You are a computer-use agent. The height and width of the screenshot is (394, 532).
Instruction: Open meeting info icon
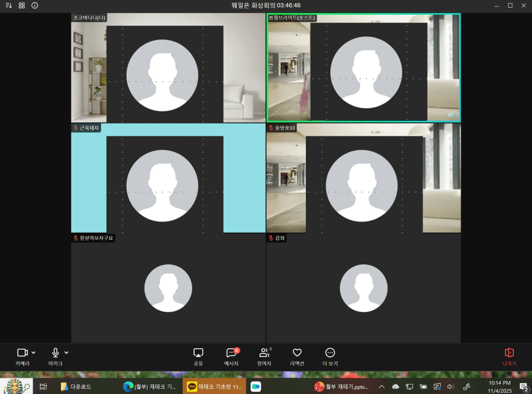point(35,5)
